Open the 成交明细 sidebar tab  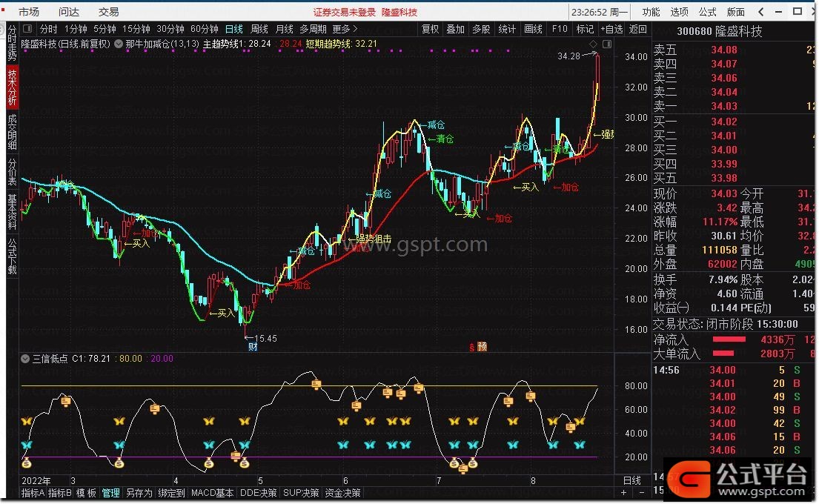[12, 132]
